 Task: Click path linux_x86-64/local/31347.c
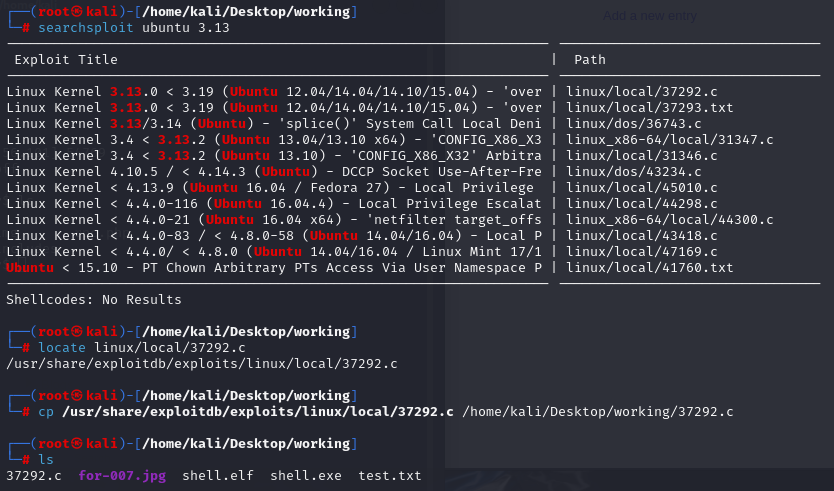coord(670,139)
